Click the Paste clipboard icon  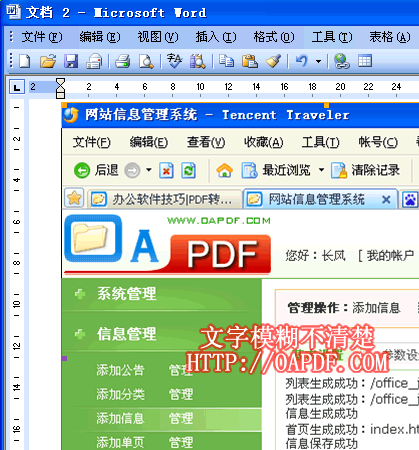pyautogui.click(x=250, y=61)
